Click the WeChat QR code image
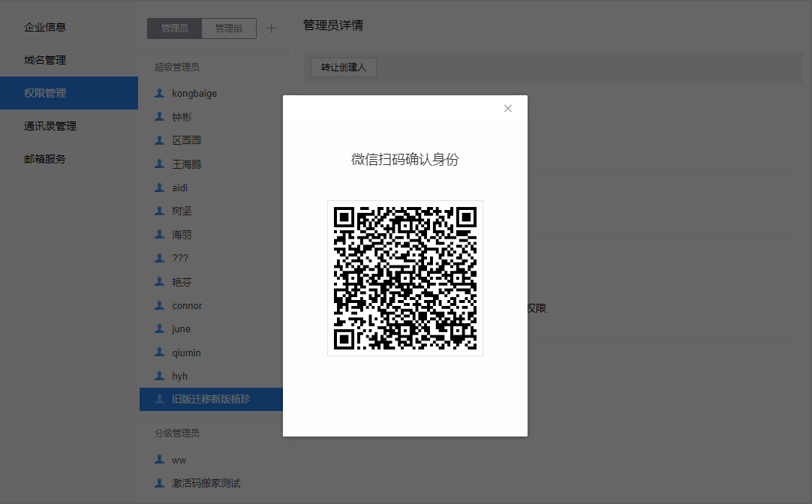This screenshot has width=812, height=504. click(x=405, y=278)
